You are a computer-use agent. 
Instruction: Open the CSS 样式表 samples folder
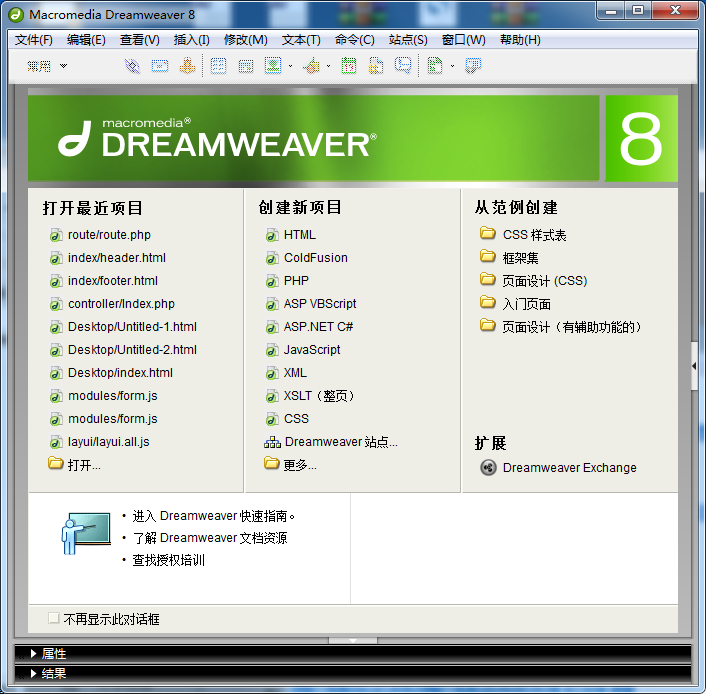pyautogui.click(x=534, y=235)
